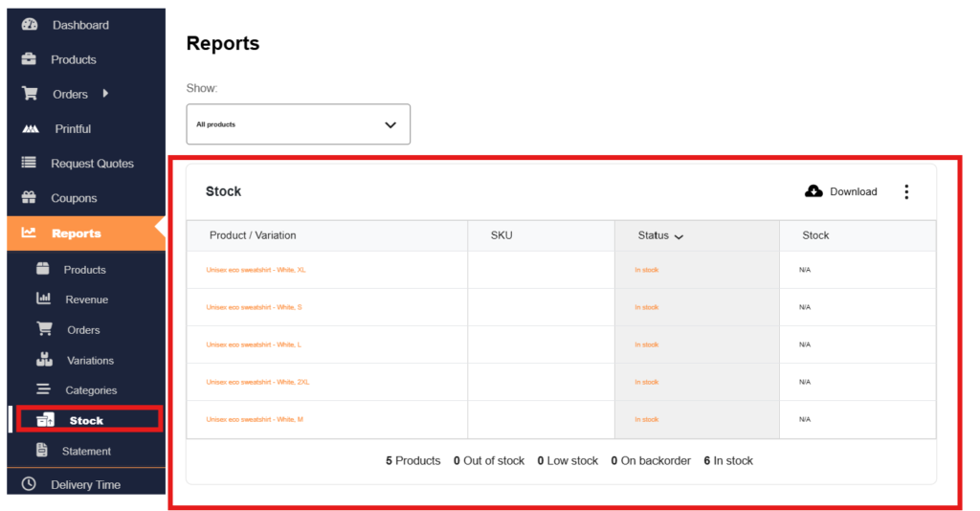The height and width of the screenshot is (511, 980).
Task: Click the Download button label
Action: 853,191
